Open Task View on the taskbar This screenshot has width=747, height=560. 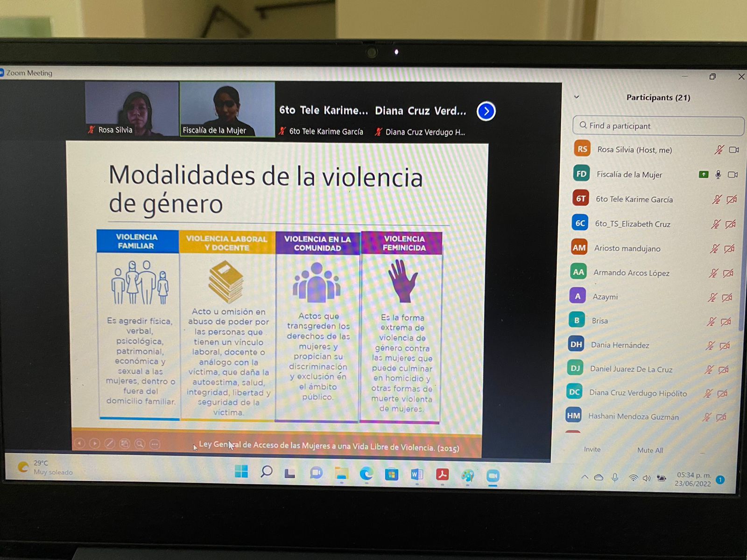pos(290,473)
